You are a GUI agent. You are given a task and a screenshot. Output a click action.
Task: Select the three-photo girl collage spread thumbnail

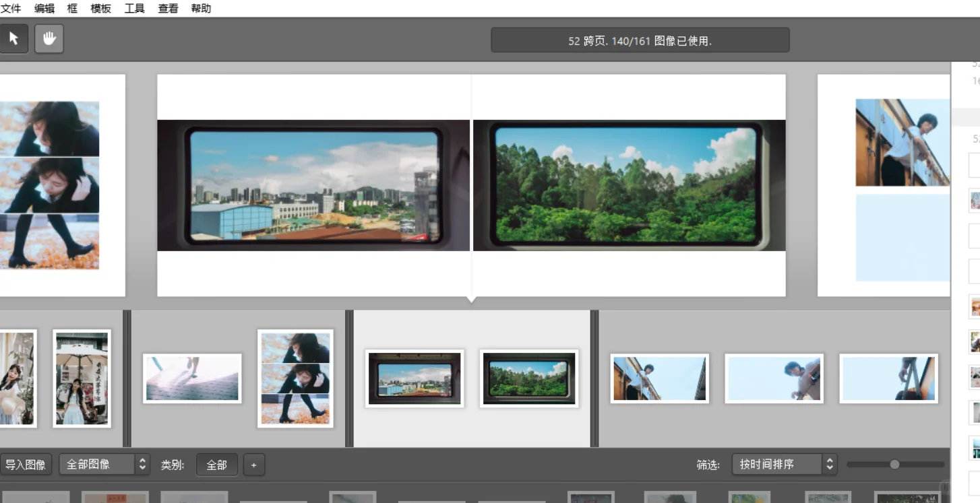(x=295, y=378)
